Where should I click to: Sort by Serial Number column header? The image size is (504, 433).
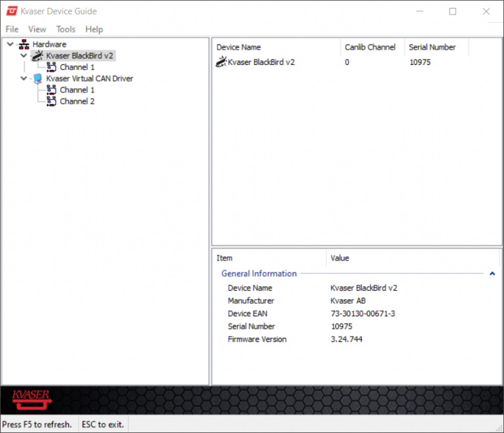pyautogui.click(x=432, y=47)
